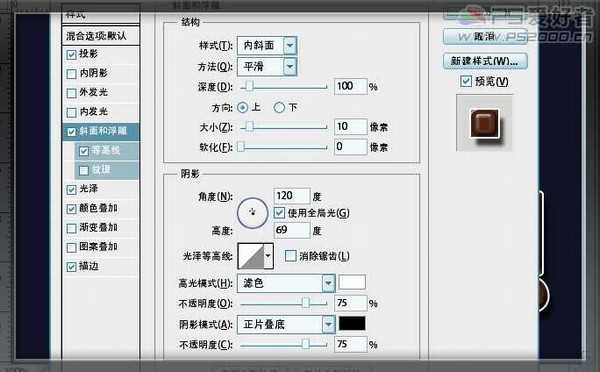This screenshot has height=372, width=600.
Task: Enable the 渐变叠加 checkbox
Action: 72,228
